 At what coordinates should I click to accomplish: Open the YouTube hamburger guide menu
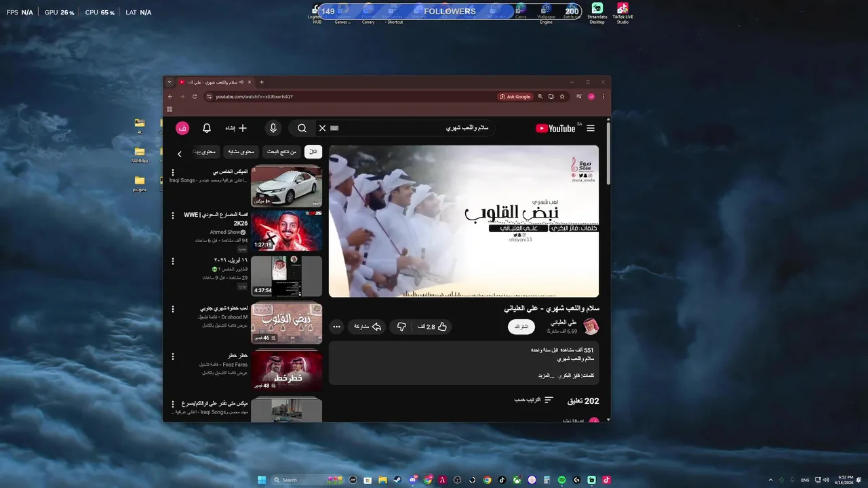591,128
